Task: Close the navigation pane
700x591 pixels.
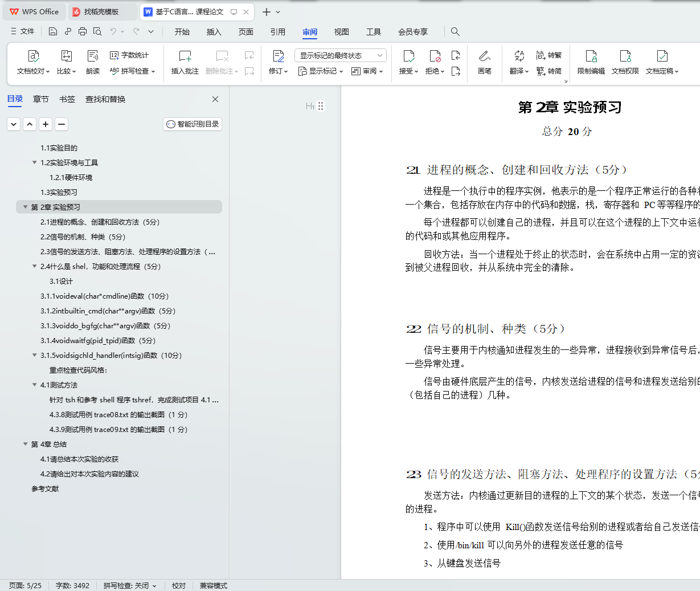Action: [215, 99]
